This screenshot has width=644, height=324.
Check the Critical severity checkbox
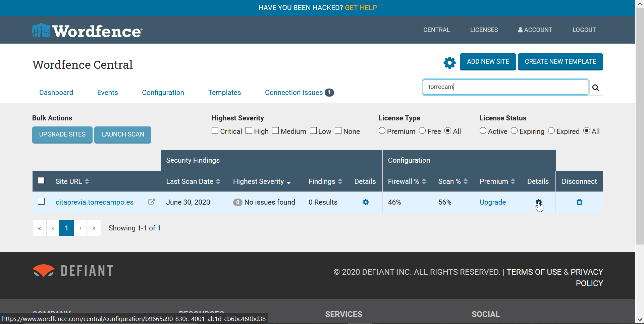[215, 131]
